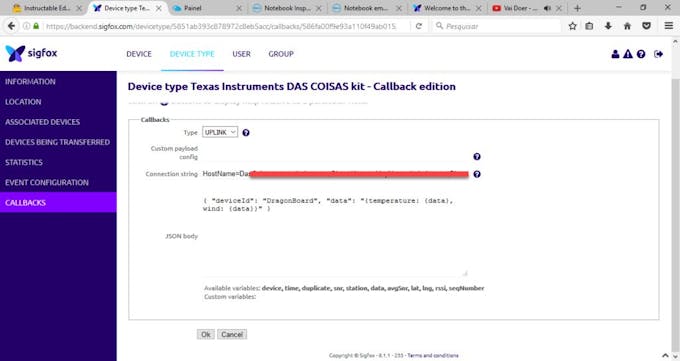The width and height of the screenshot is (680, 361).
Task: Show help for Connection string
Action: (x=477, y=174)
